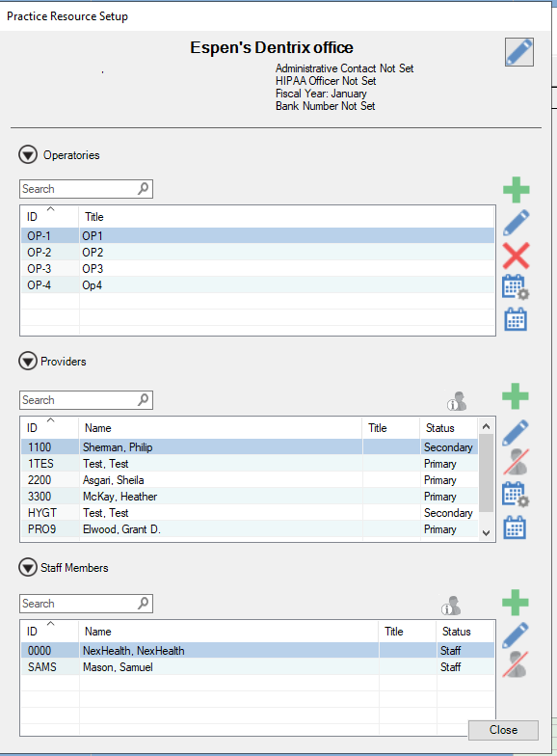Collapse the Staff Members section
Viewport: 557px width, 756px height.
pyautogui.click(x=28, y=567)
